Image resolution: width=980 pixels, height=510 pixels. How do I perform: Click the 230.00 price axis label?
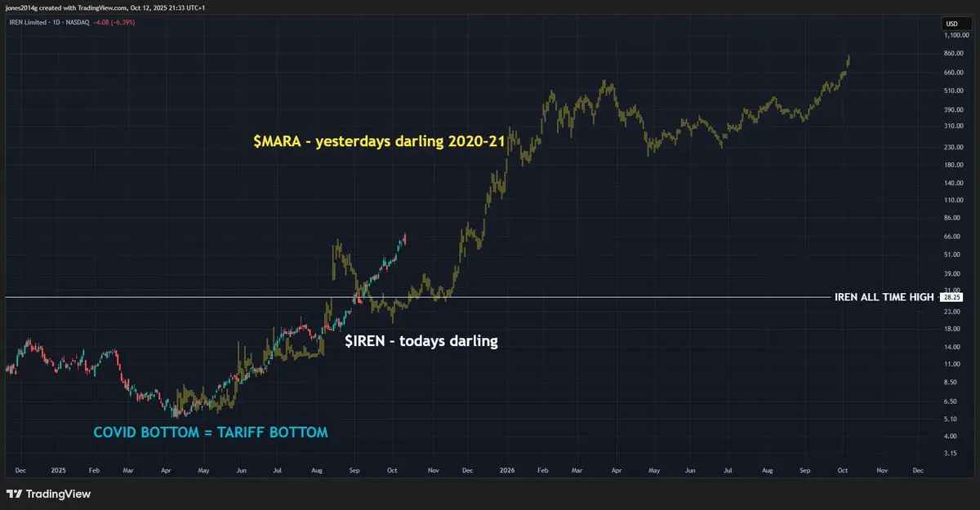[x=953, y=147]
